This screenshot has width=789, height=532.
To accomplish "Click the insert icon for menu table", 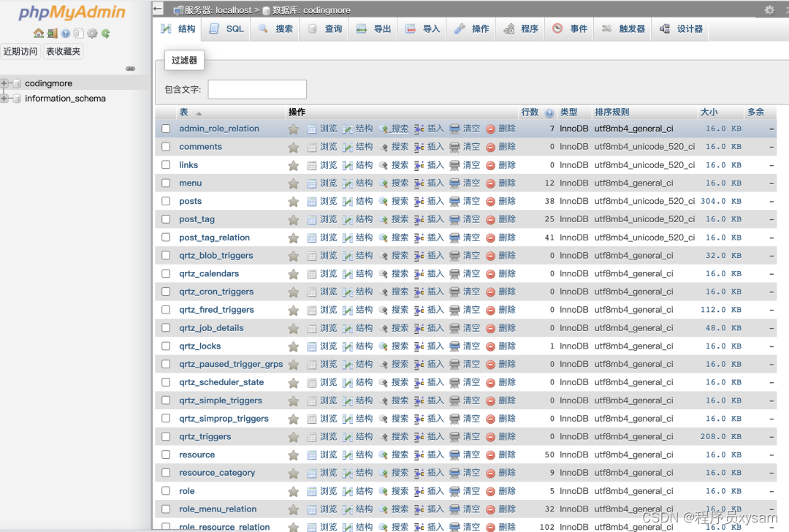I will click(x=419, y=183).
